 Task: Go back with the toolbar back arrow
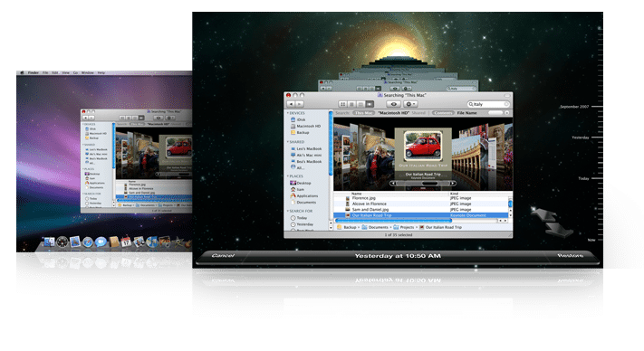291,104
